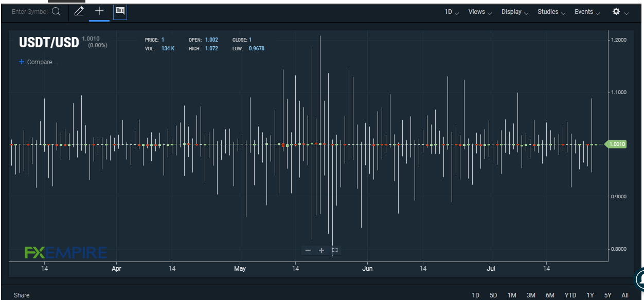Select the 1M time range
This screenshot has height=300, width=644.
coord(512,295)
